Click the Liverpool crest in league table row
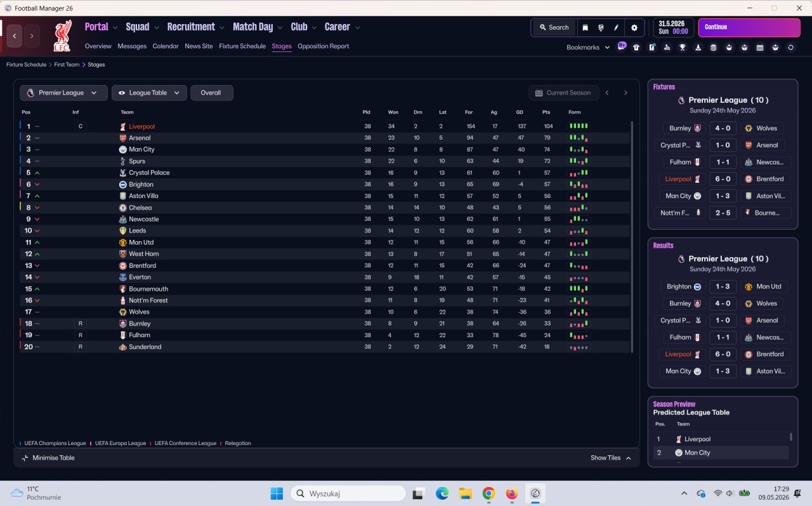The image size is (812, 506). tap(123, 126)
